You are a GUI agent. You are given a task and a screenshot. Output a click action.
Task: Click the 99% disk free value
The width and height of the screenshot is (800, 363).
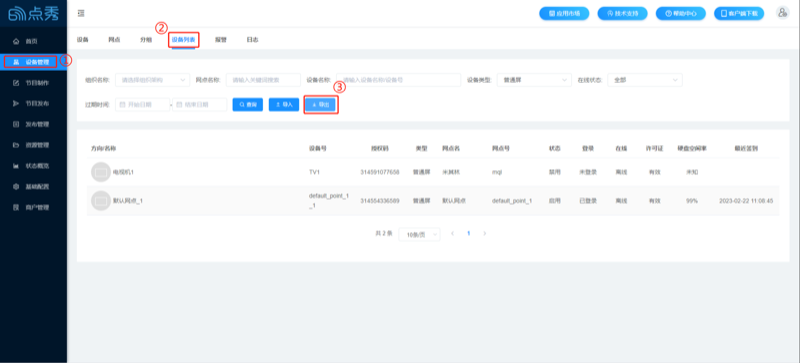tap(692, 201)
